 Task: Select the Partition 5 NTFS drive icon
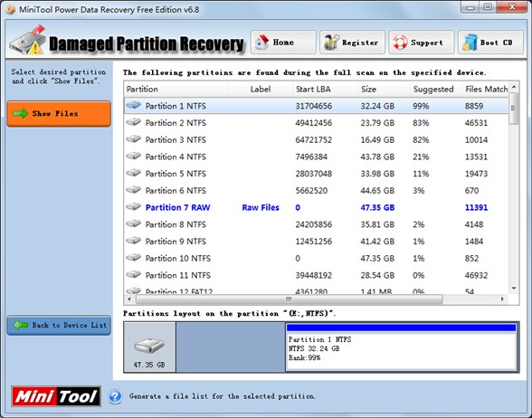coord(133,173)
